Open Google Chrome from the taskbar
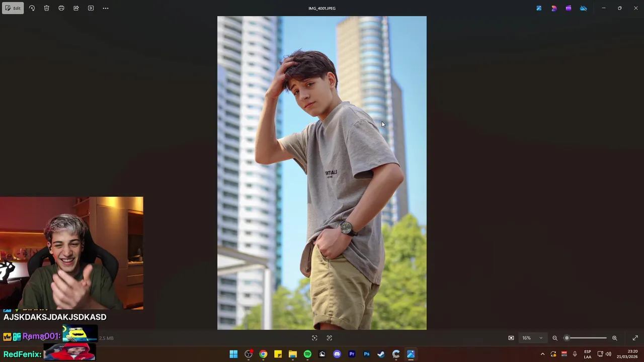This screenshot has height=362, width=644. tap(263, 354)
